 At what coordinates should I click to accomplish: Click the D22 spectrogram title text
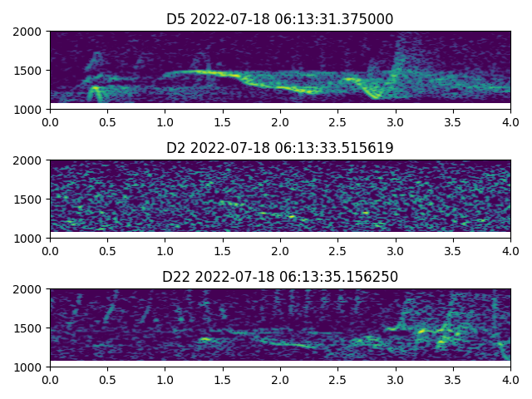[x=280, y=277]
